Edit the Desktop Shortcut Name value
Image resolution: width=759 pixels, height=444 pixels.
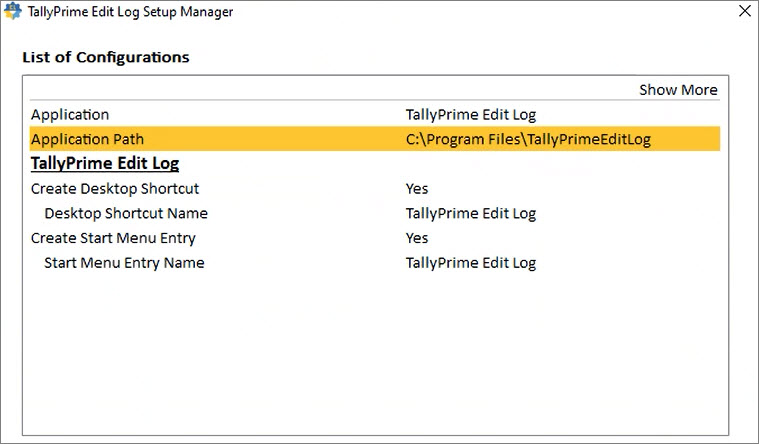[x=471, y=214]
